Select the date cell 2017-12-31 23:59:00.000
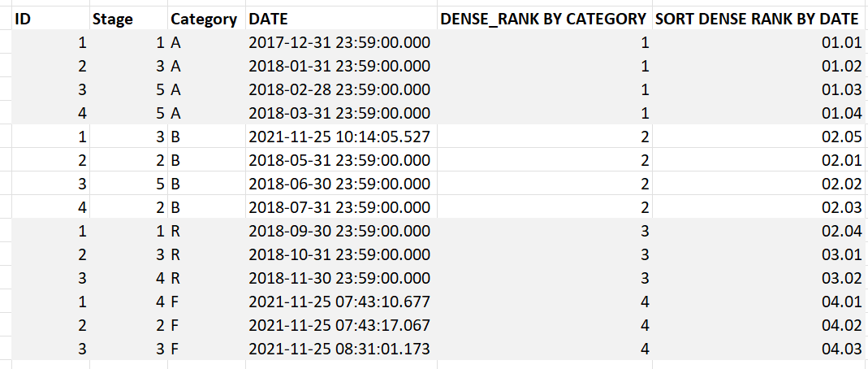The height and width of the screenshot is (369, 868). coord(341,42)
